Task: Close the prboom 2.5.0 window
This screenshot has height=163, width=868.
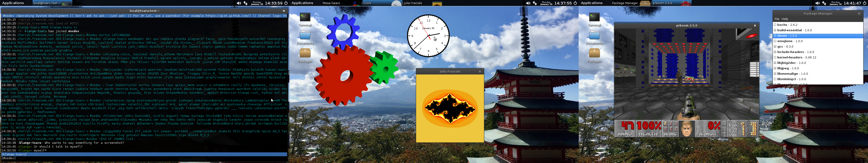Action: [755, 26]
